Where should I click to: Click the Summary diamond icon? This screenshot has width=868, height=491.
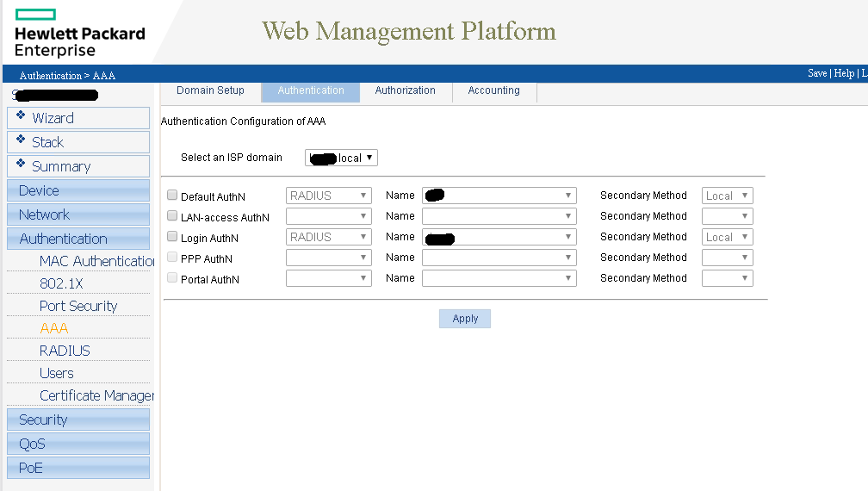[21, 164]
